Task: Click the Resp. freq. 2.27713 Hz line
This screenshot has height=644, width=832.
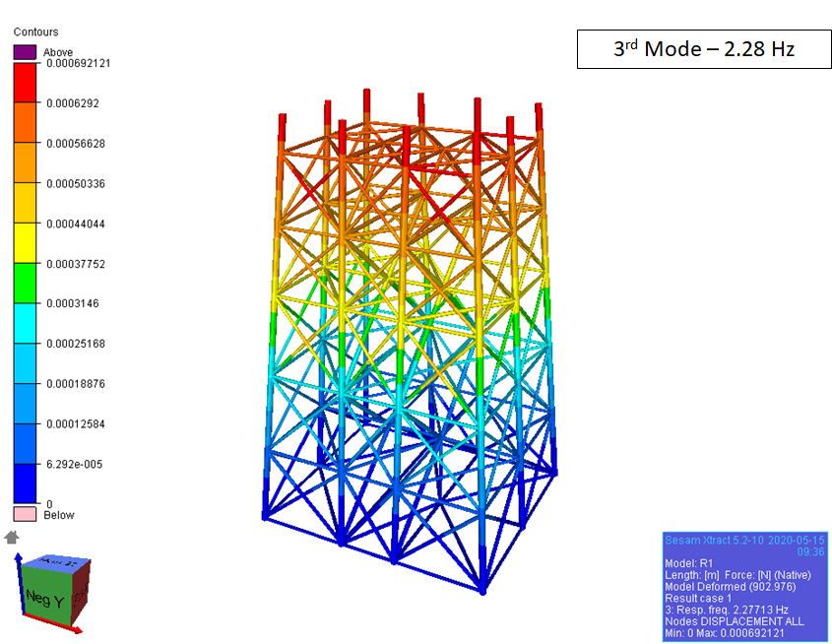Action: (727, 610)
